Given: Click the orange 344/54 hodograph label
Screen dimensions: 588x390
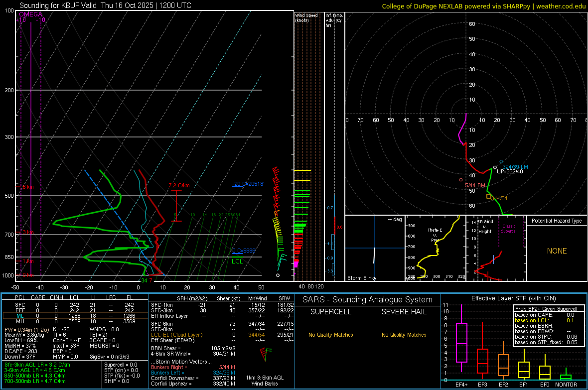Looking at the screenshot, I should 499,198.
